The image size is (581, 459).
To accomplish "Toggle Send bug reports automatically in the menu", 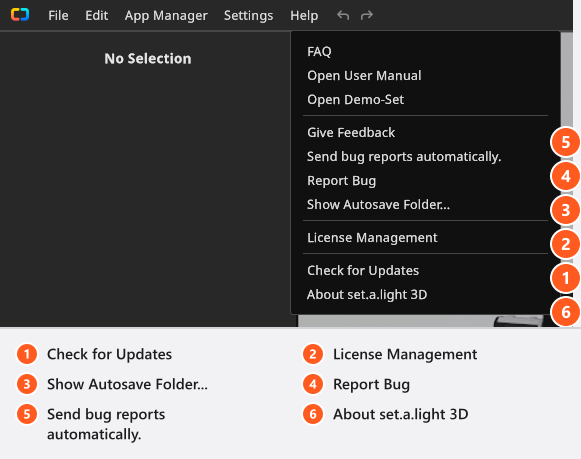I will pyautogui.click(x=425, y=157).
